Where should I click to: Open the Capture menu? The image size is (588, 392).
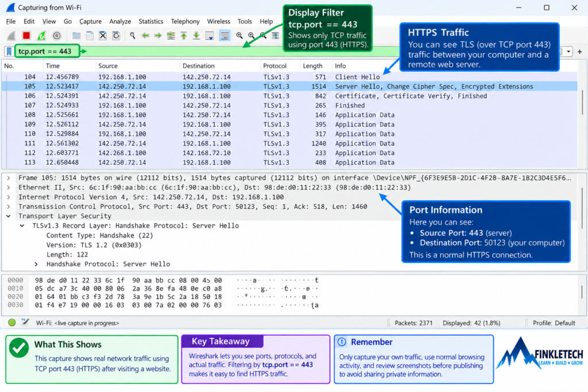point(90,21)
